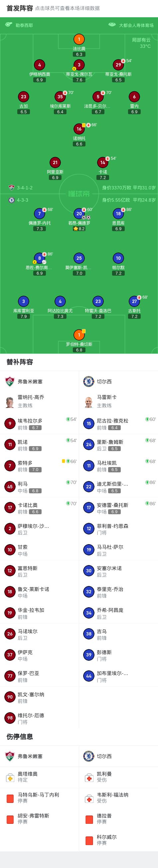Select the 3-4-1-2 Fluminense formation label
158x868 pixels.
click(25, 188)
